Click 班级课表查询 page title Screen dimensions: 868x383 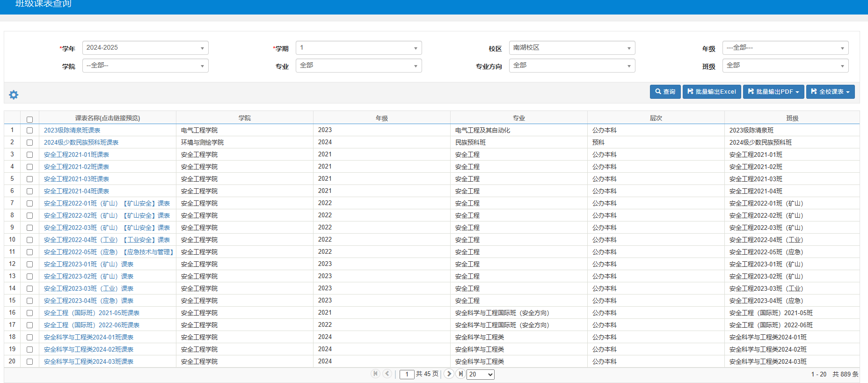[44, 4]
